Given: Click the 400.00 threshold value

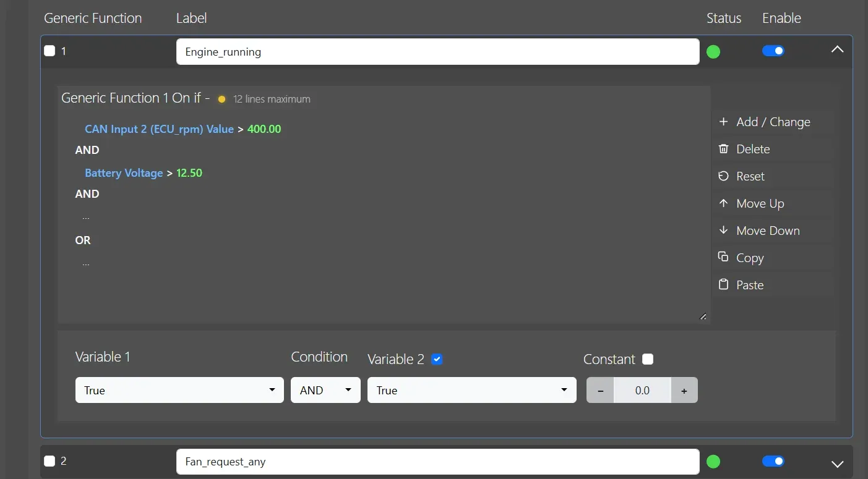Looking at the screenshot, I should tap(264, 129).
